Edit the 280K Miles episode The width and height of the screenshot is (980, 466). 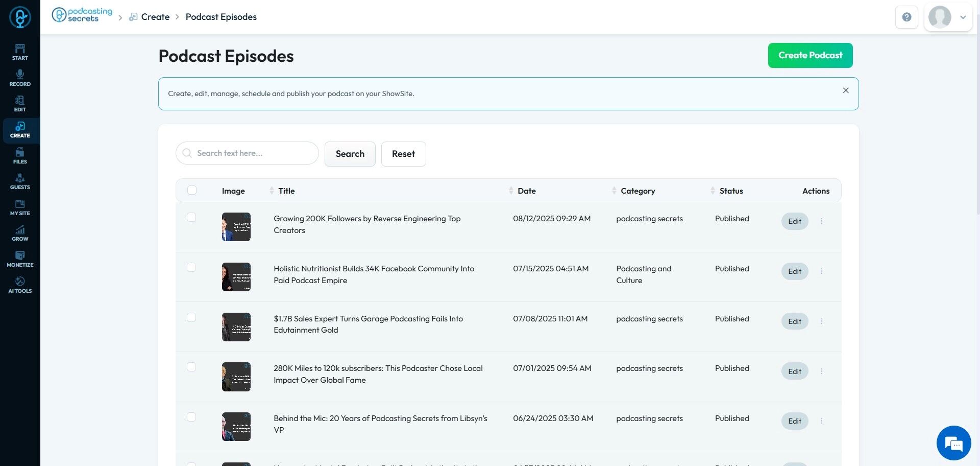coord(795,371)
